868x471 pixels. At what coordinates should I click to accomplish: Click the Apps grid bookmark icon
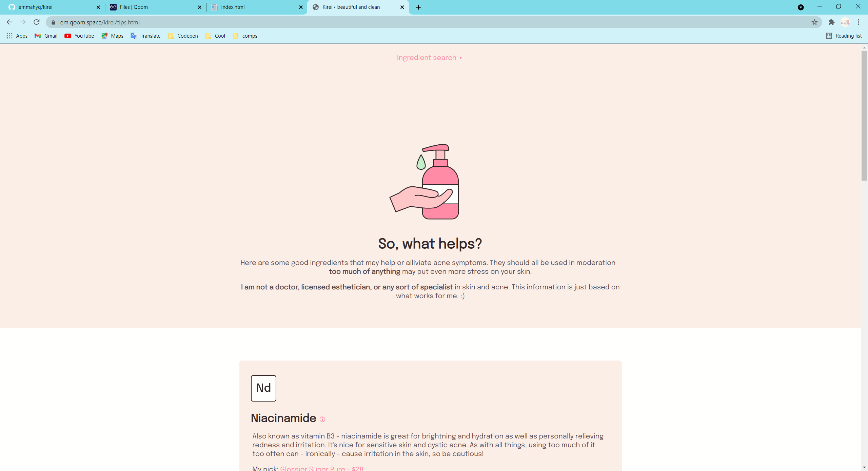(x=9, y=36)
